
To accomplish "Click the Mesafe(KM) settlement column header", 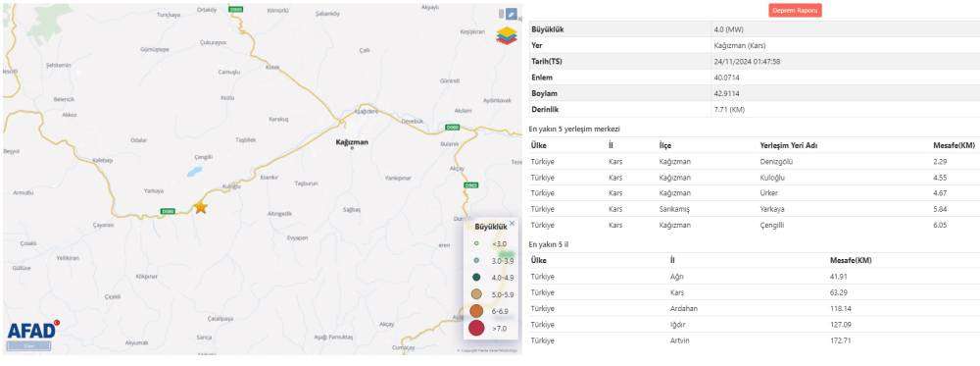I will [954, 146].
